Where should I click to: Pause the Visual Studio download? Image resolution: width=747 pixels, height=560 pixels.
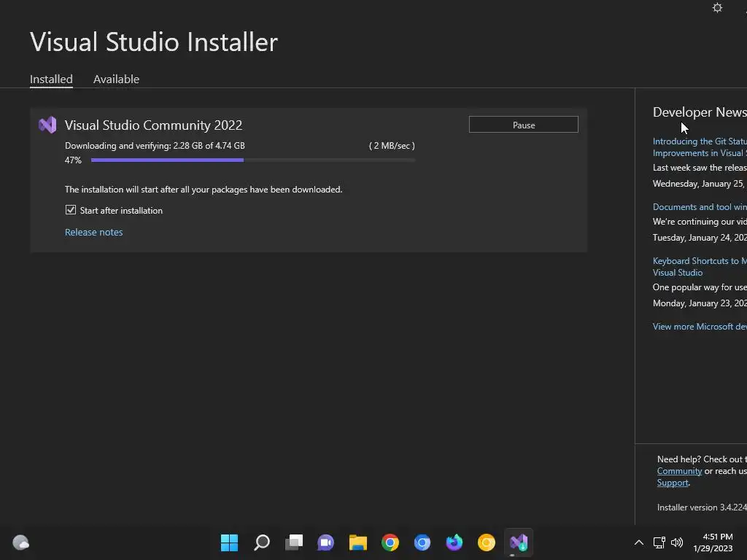point(524,125)
